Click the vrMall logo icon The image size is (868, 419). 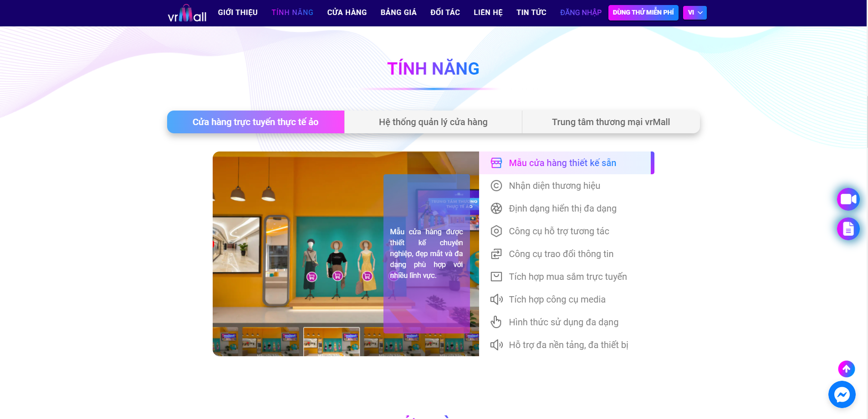[x=187, y=13]
